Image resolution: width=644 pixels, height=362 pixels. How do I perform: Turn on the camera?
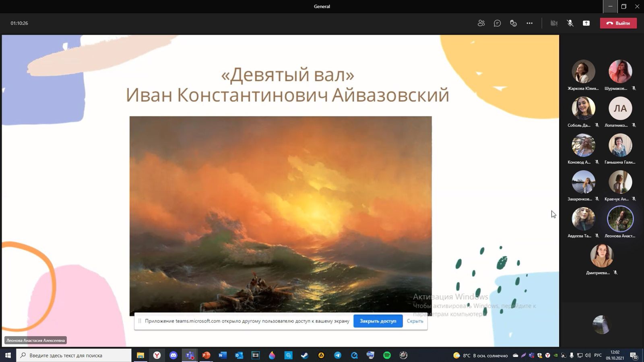pyautogui.click(x=554, y=23)
